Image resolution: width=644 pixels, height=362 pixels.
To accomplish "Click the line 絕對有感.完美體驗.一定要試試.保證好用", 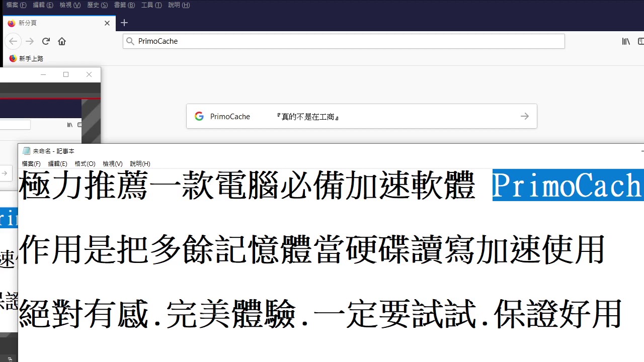I will click(x=320, y=314).
